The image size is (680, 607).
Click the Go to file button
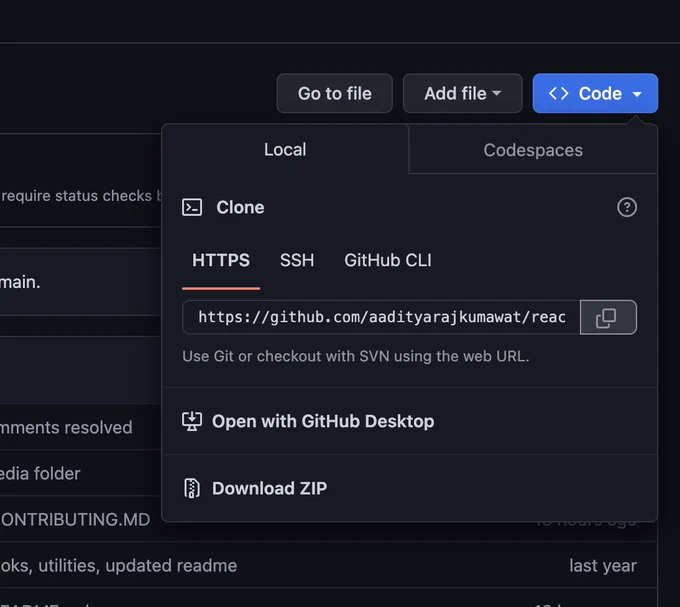click(334, 93)
